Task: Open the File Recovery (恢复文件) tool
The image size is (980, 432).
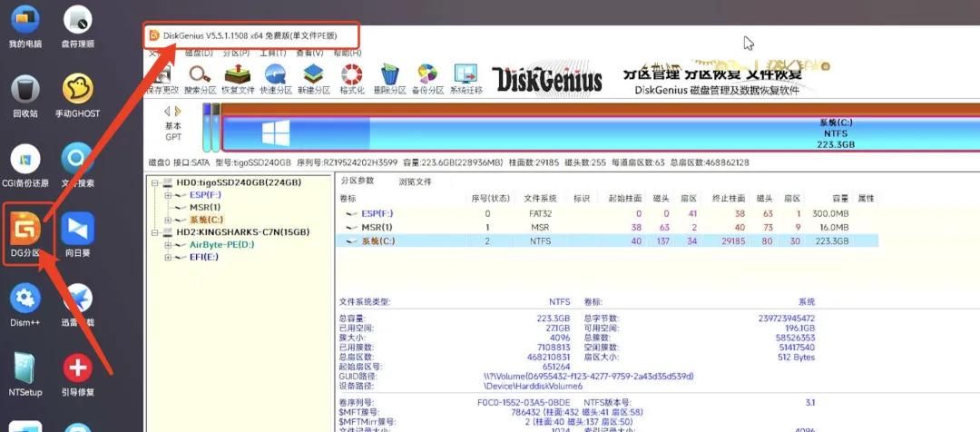Action: (238, 74)
